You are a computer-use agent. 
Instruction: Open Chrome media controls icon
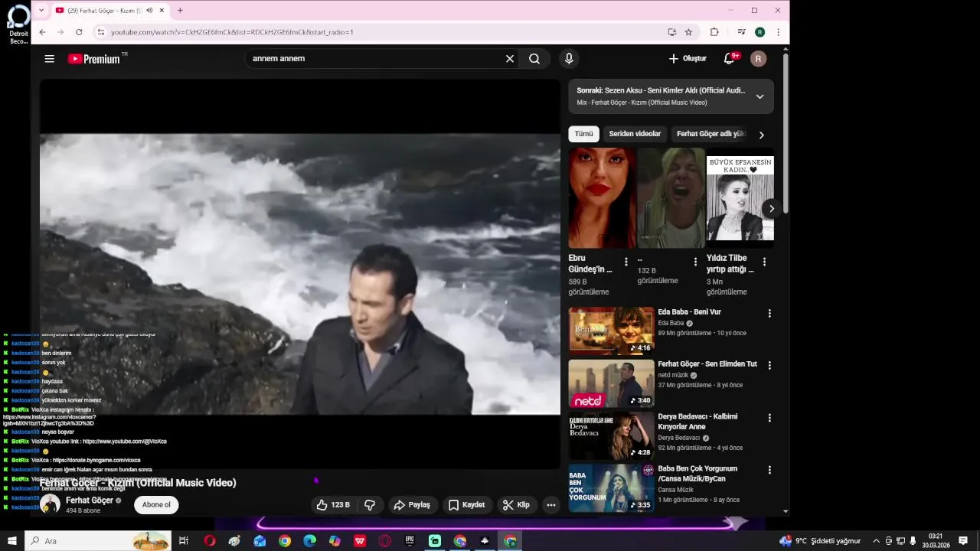tap(741, 32)
